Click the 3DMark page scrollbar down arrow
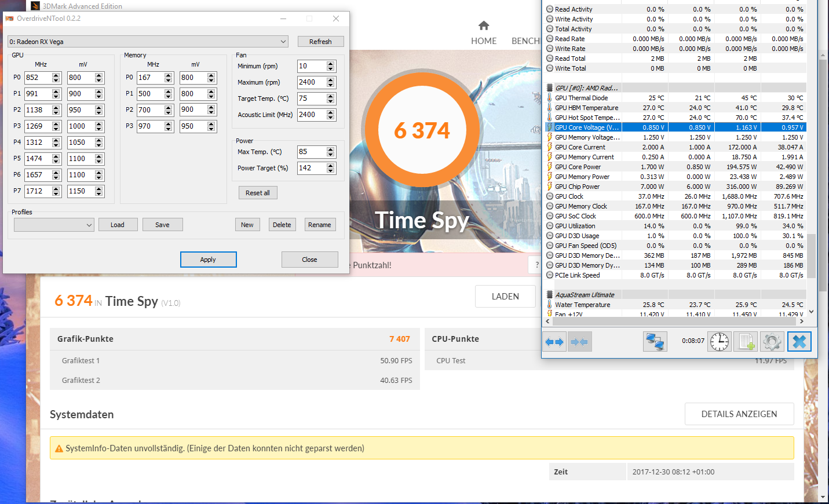 824,497
